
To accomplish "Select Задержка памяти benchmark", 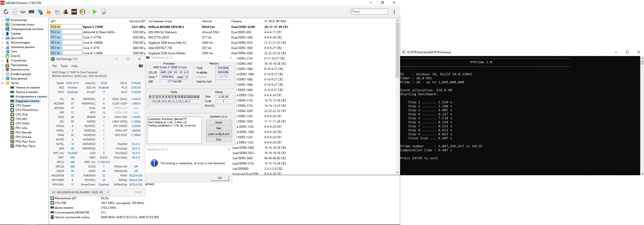I will [x=27, y=101].
